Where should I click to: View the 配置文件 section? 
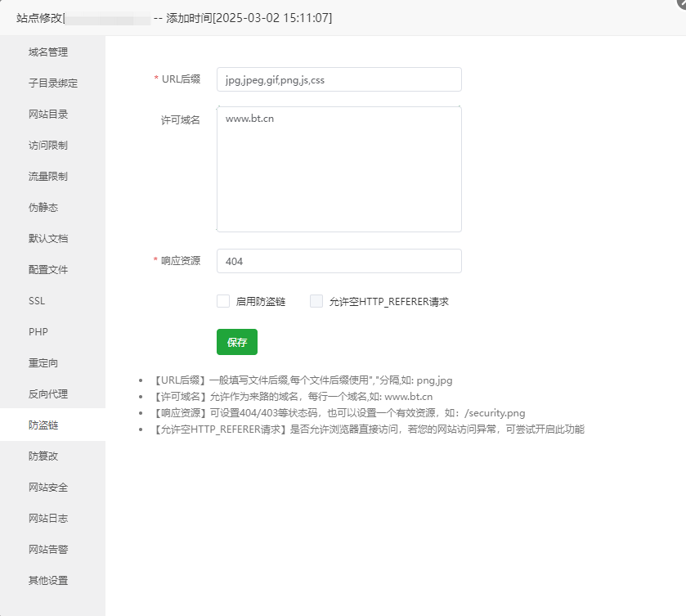point(53,269)
